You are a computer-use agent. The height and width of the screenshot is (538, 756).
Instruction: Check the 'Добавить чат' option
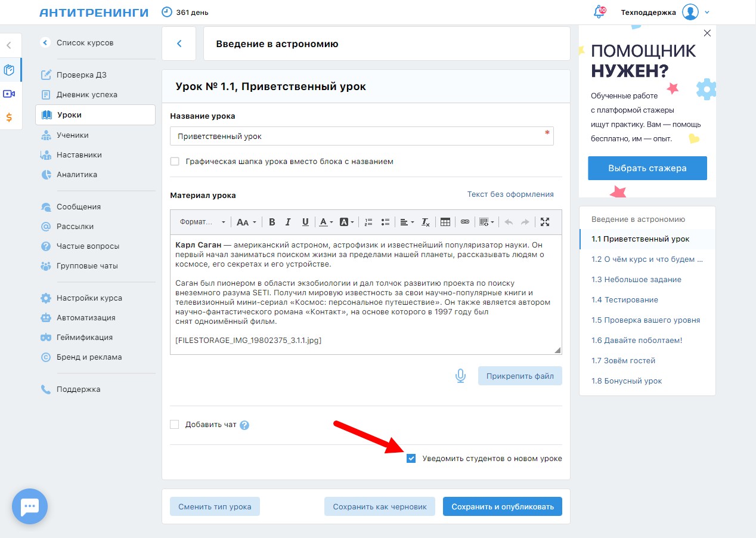(175, 425)
